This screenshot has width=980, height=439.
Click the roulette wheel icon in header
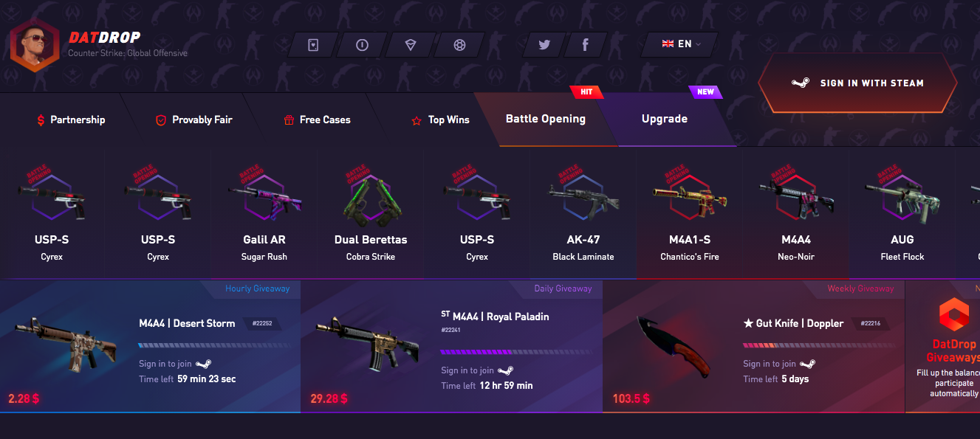coord(459,44)
